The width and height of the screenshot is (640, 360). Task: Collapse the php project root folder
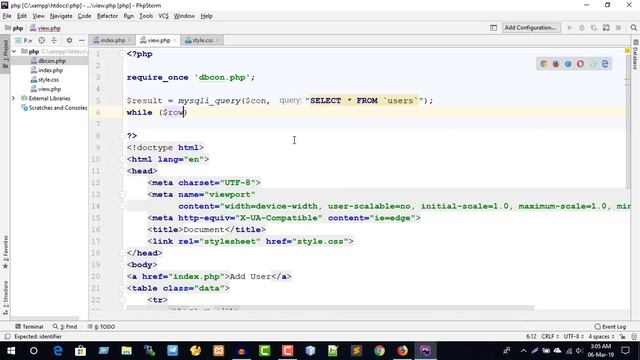[14, 51]
